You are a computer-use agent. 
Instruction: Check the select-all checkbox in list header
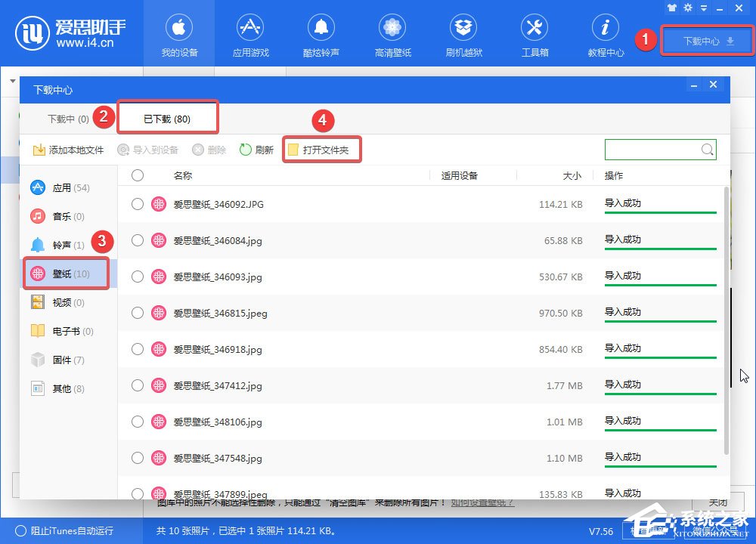point(137,175)
